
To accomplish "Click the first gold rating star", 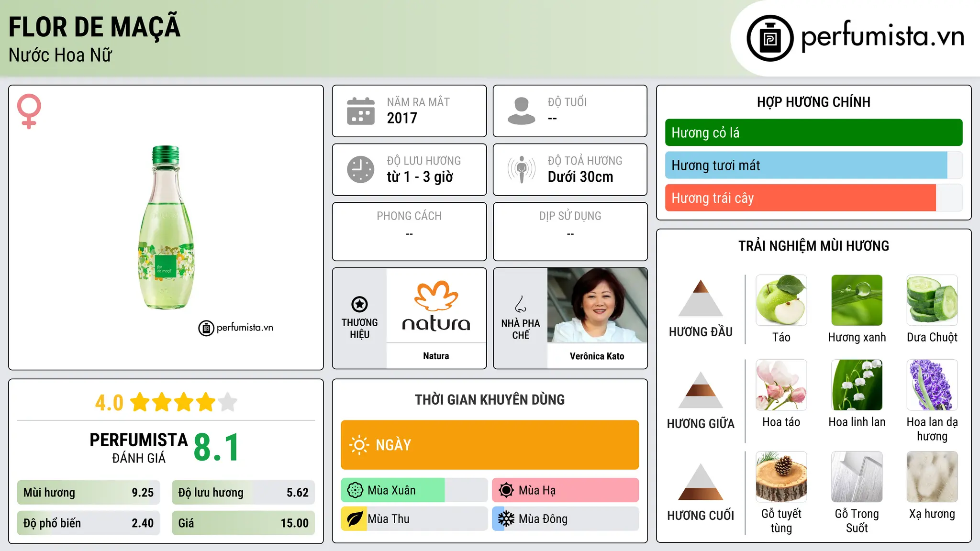I will (140, 402).
